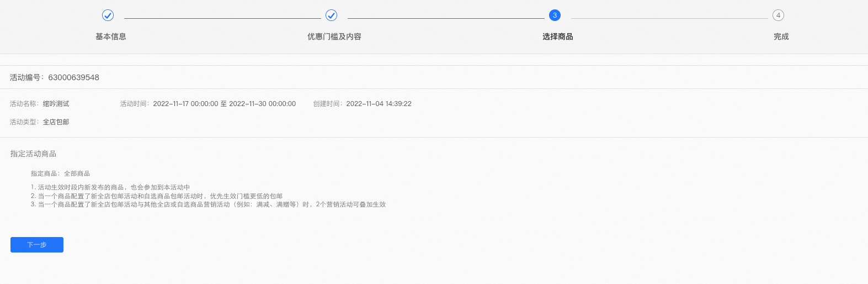Click the 优惠门槛及内容 step checkmark icon
This screenshot has width=868, height=284.
click(x=331, y=15)
